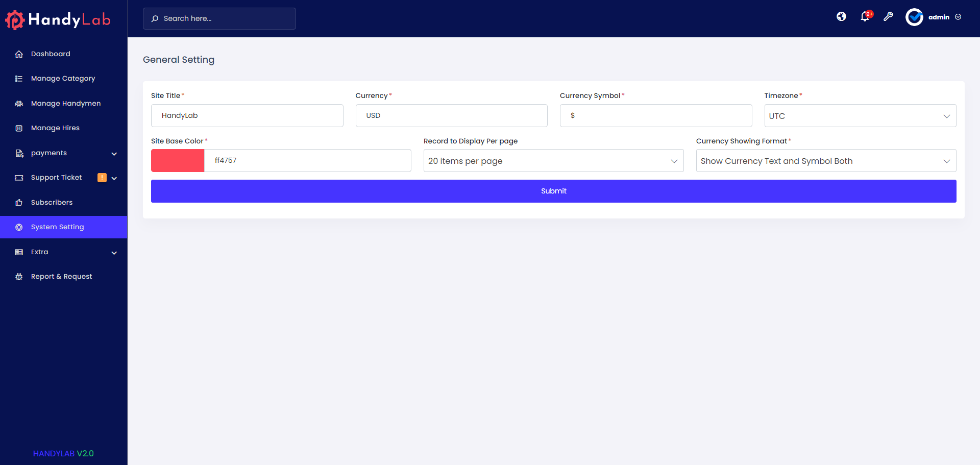Click the Manage Hires link

pos(55,128)
